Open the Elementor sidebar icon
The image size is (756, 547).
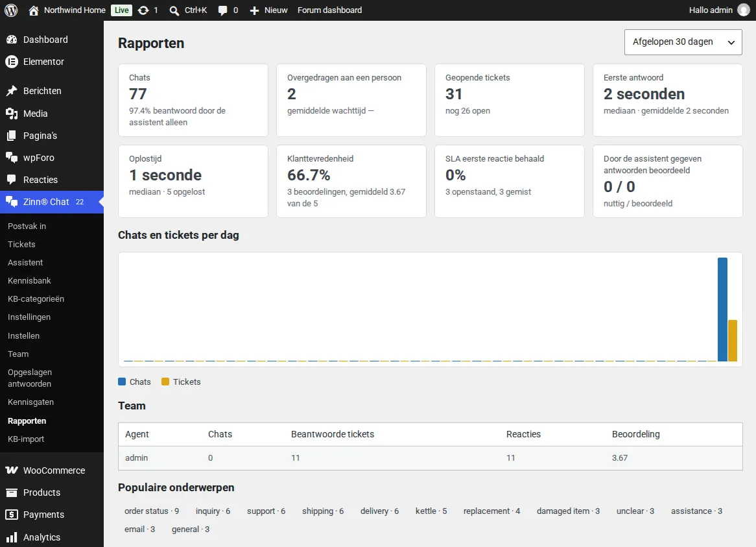pyautogui.click(x=12, y=62)
